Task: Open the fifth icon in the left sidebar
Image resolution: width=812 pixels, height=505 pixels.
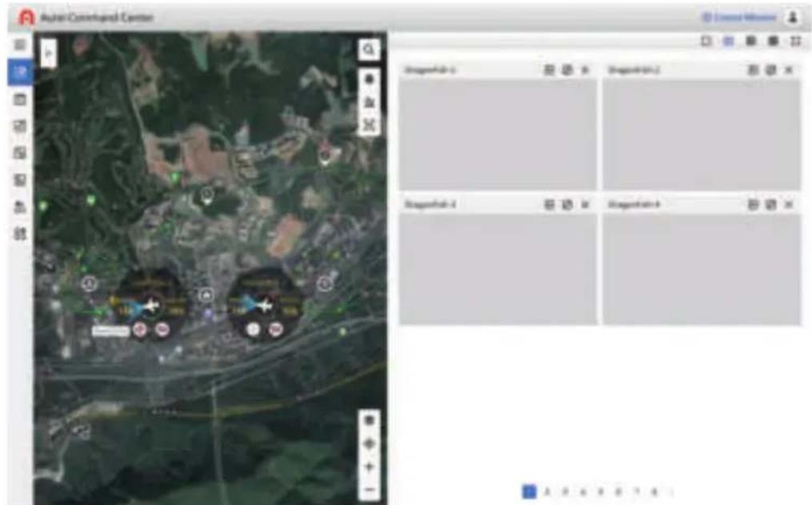Action: click(x=20, y=153)
